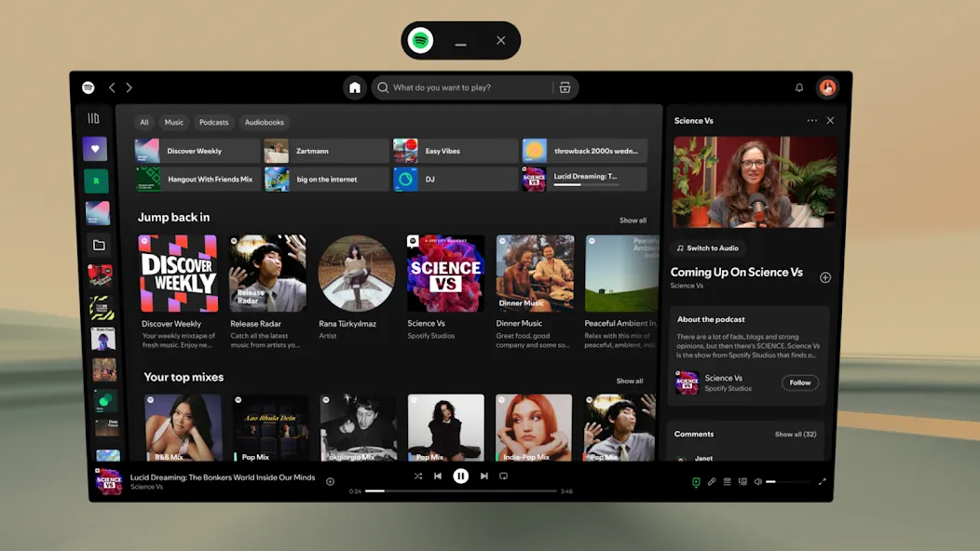Expand Your Library sidebar icon
Screen dimensions: 980x551
(x=93, y=118)
